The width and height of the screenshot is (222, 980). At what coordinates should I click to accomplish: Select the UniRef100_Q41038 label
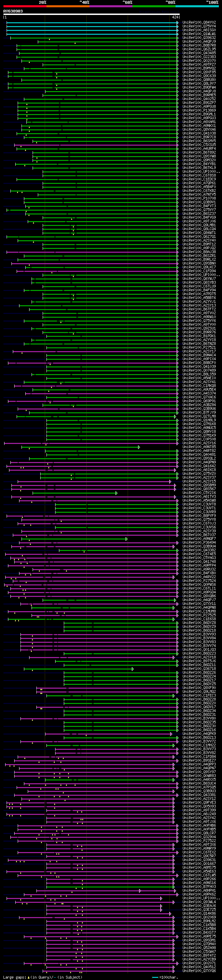click(x=199, y=133)
